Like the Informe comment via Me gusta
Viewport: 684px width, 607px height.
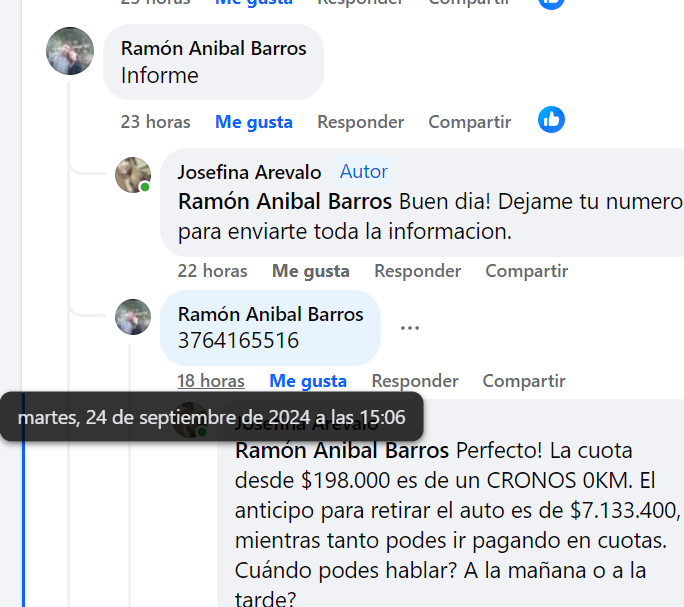point(253,122)
